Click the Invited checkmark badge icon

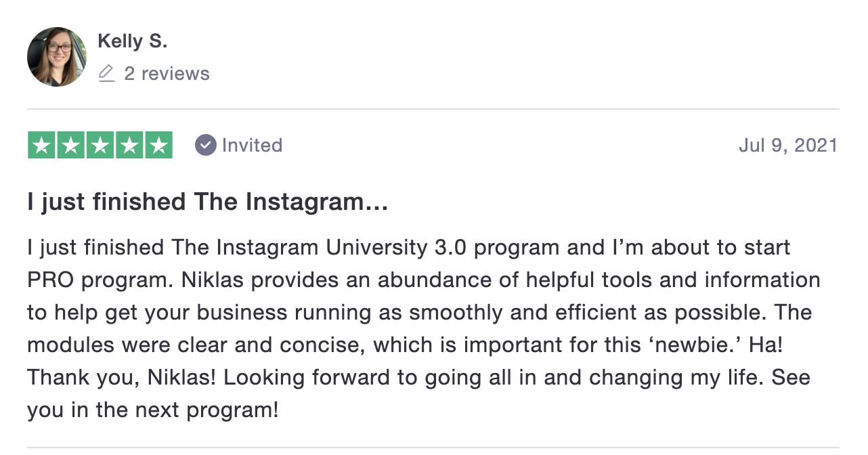click(206, 145)
